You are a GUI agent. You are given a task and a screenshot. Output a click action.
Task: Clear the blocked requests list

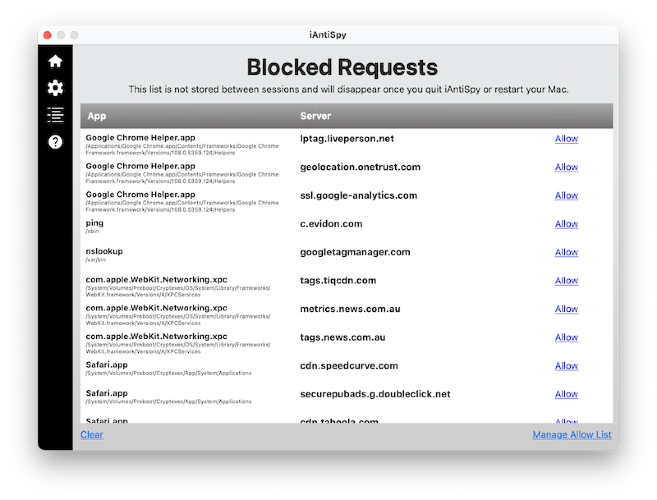[92, 435]
